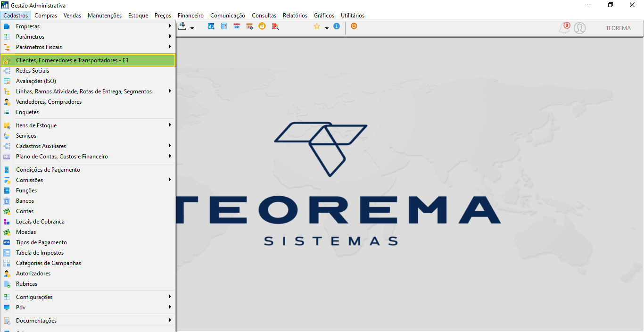
Task: Open the calculator toolbar icon
Action: click(x=224, y=26)
